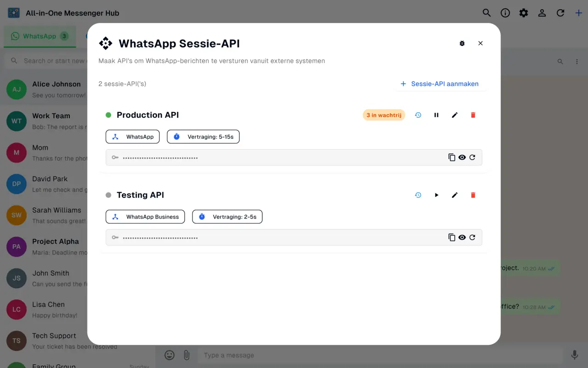Open history for Production API

[418, 115]
